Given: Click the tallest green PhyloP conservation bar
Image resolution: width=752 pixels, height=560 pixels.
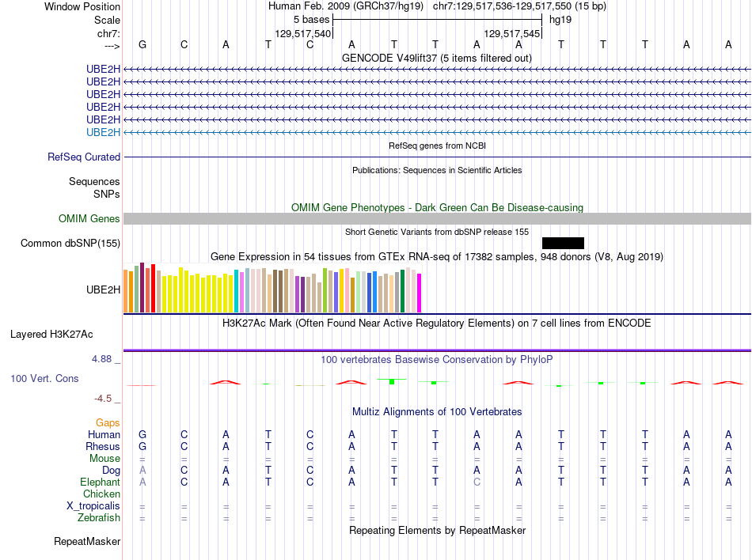Looking at the screenshot, I should click(392, 381).
